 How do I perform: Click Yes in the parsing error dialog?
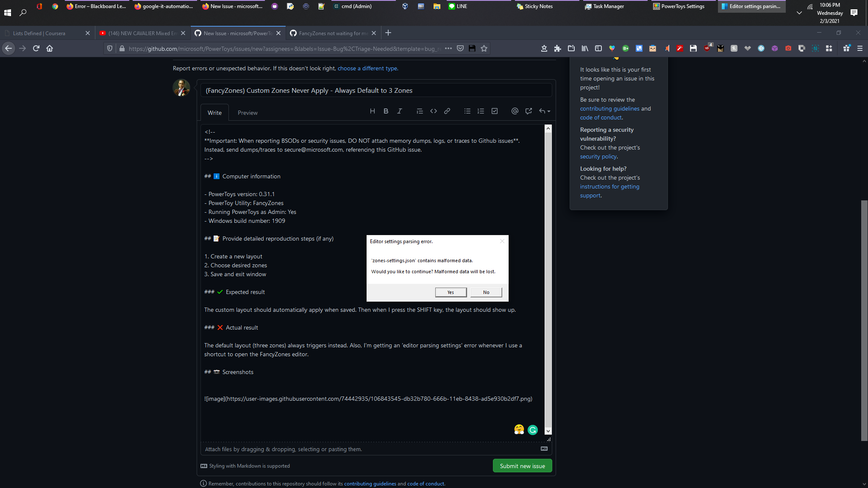click(451, 292)
